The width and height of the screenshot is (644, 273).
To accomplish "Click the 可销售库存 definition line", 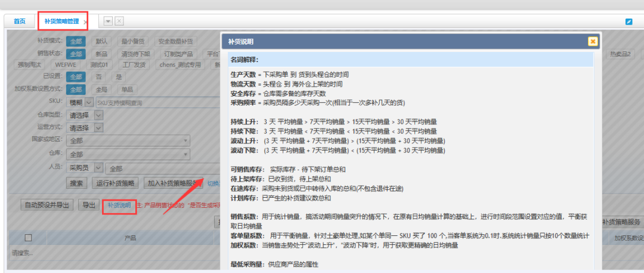I will 288,169.
